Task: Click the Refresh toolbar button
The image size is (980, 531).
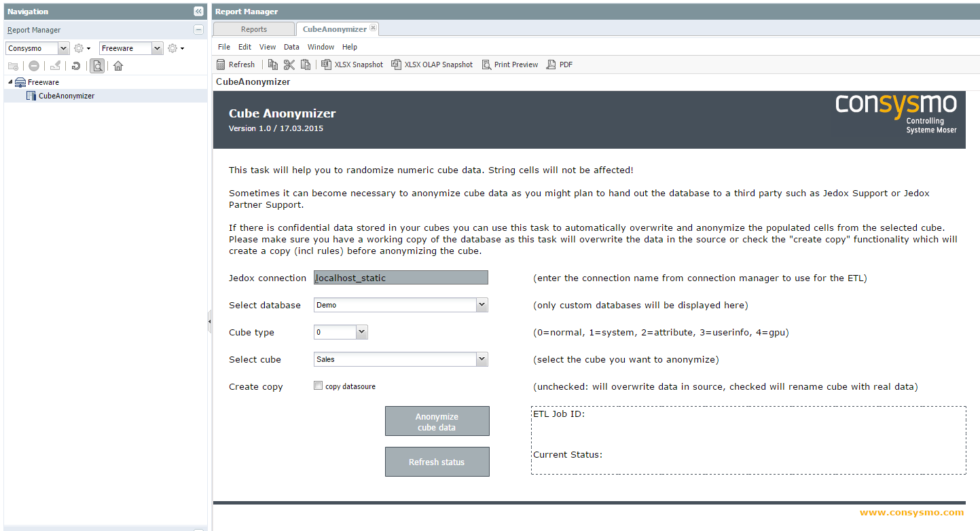Action: tap(236, 65)
